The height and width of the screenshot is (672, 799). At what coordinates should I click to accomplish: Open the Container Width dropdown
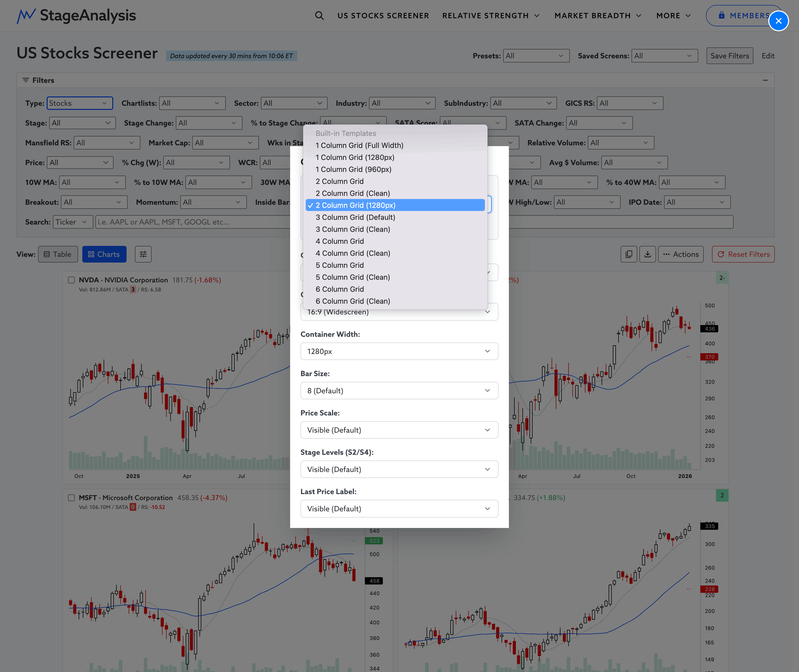pyautogui.click(x=399, y=351)
